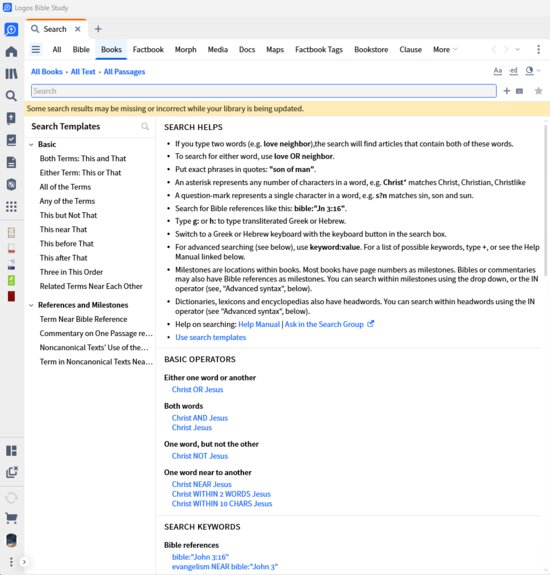This screenshot has height=575, width=550.
Task: Collapse the Basic templates group
Action: point(32,144)
